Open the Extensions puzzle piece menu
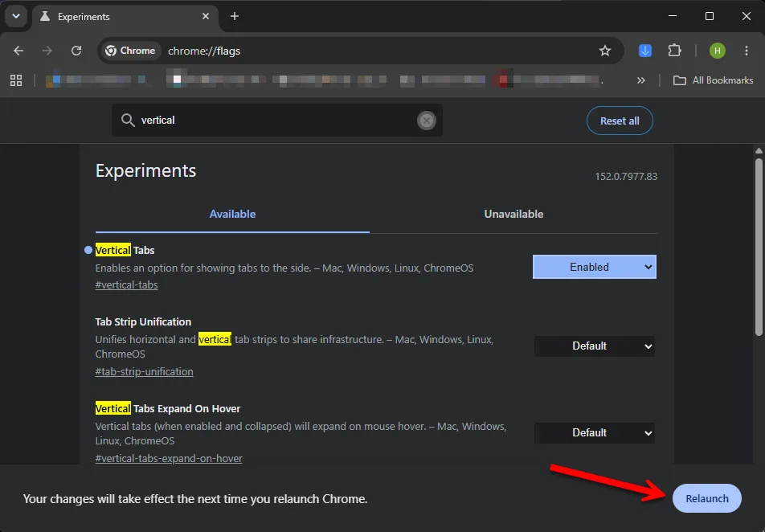The width and height of the screenshot is (765, 532). (674, 51)
